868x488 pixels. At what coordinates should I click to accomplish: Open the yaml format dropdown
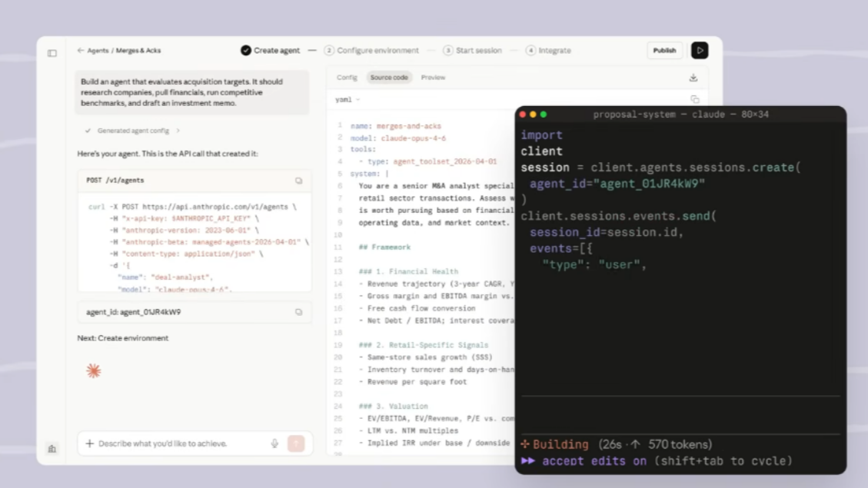(x=348, y=100)
